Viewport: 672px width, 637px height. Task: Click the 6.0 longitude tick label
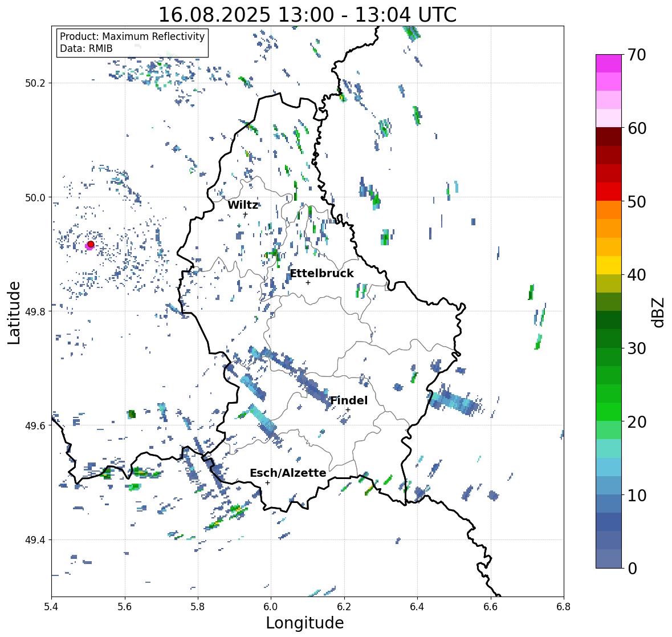271,607
